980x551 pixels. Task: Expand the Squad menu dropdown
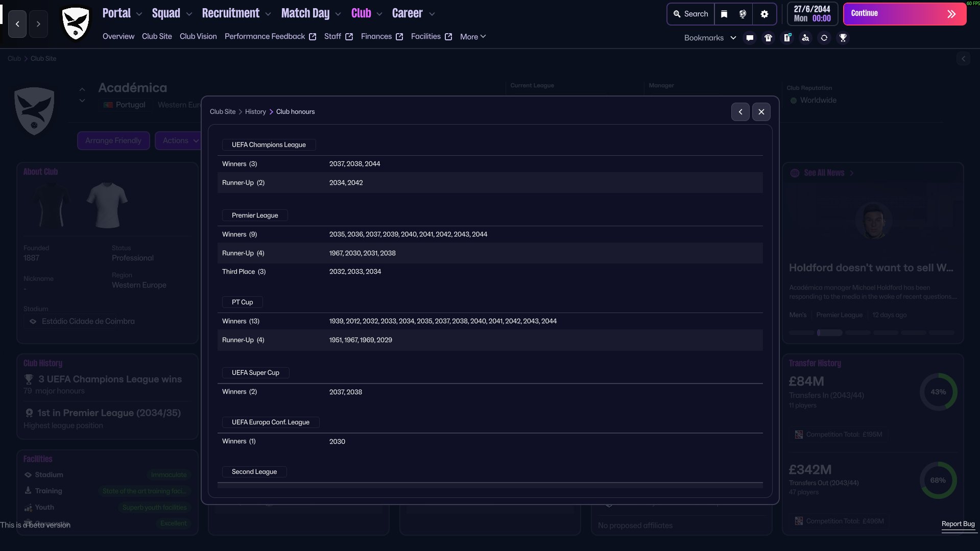pos(189,14)
